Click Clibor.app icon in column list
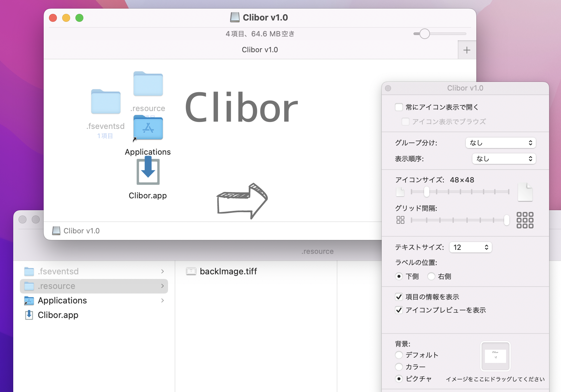This screenshot has width=561, height=392. 29,315
